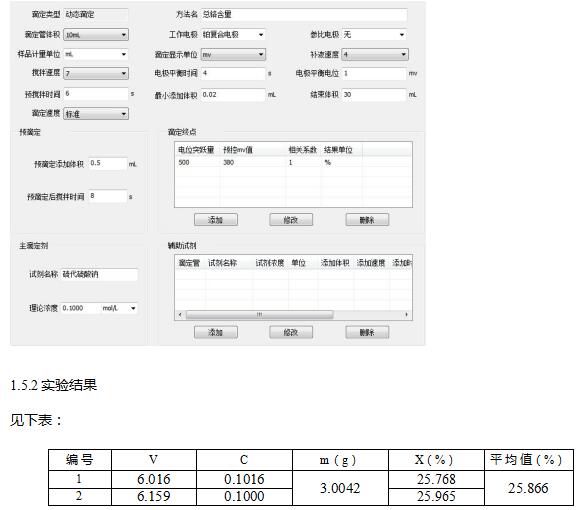The image size is (578, 510).
Task: Click the 添加 button under 辅助试剂
Action: point(216,332)
